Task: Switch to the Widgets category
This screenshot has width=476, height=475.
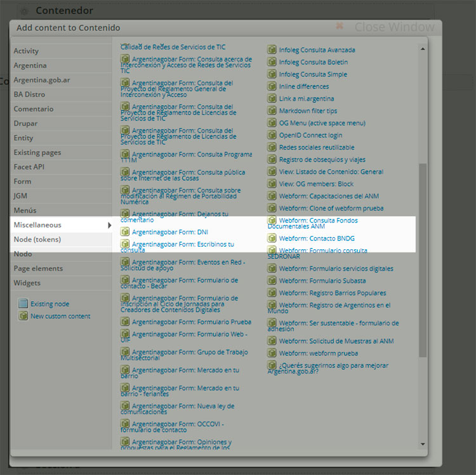Action: pyautogui.click(x=27, y=283)
